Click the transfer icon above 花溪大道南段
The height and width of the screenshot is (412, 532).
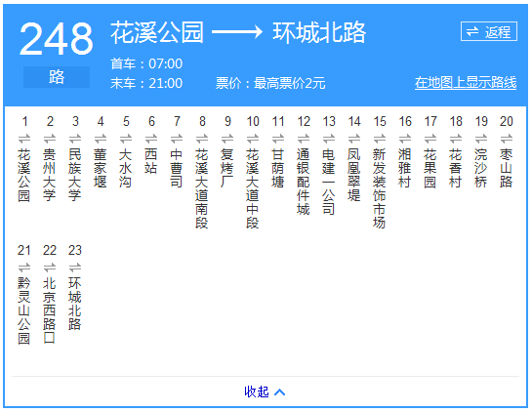202,139
